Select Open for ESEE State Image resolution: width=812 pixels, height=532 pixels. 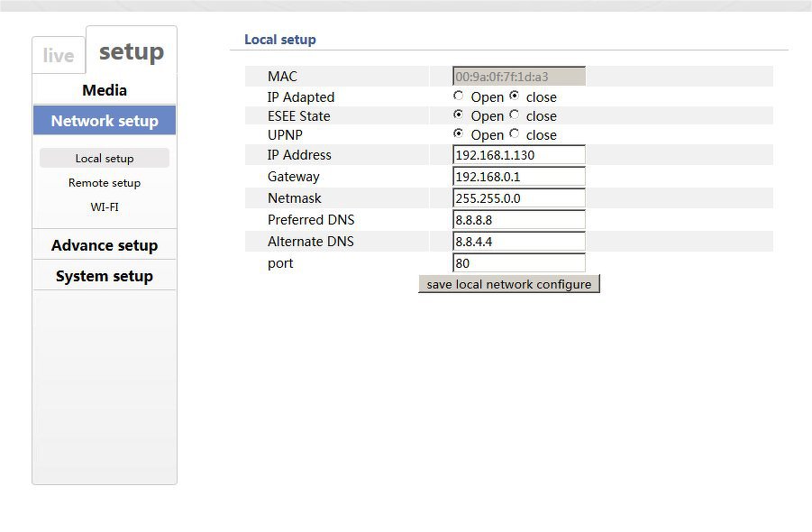[459, 115]
